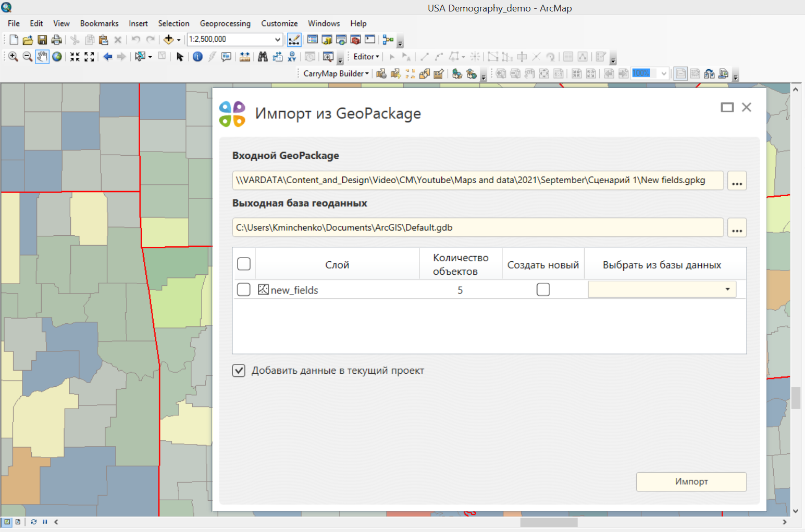Open the layout zoom percent dropdown
805x532 pixels.
(663, 73)
